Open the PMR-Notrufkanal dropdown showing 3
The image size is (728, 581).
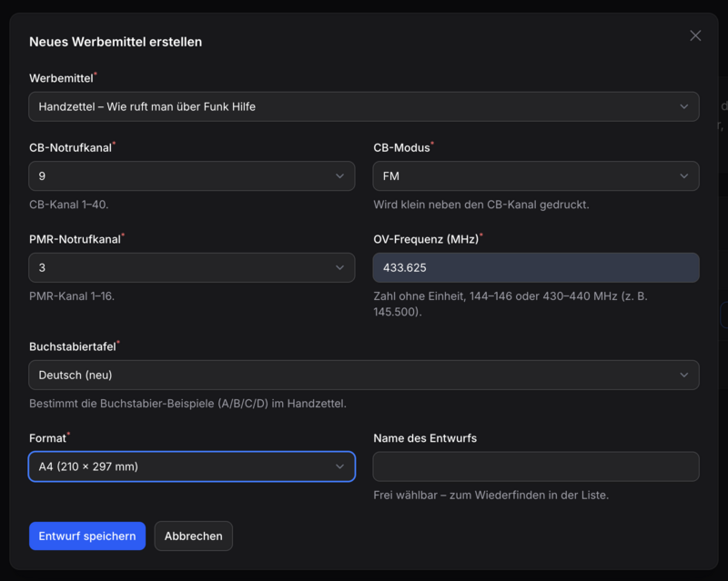click(192, 267)
